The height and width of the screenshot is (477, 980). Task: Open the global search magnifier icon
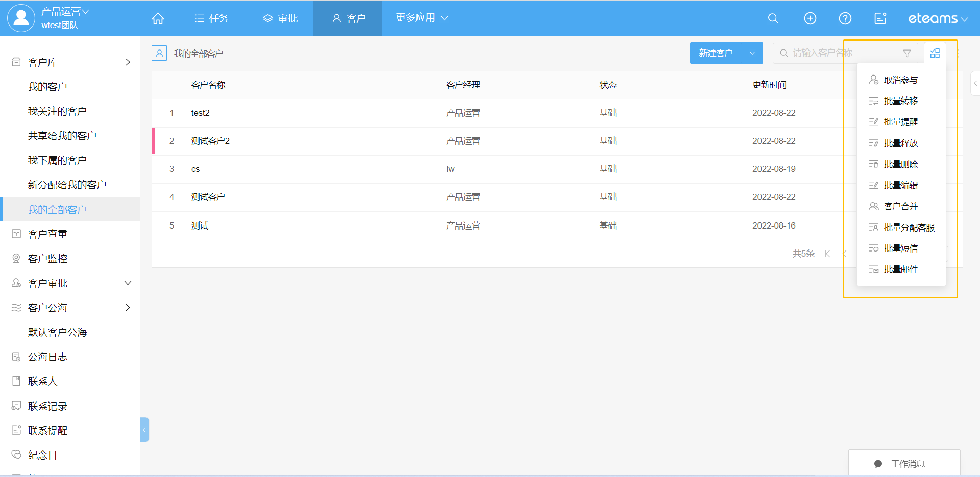[773, 19]
